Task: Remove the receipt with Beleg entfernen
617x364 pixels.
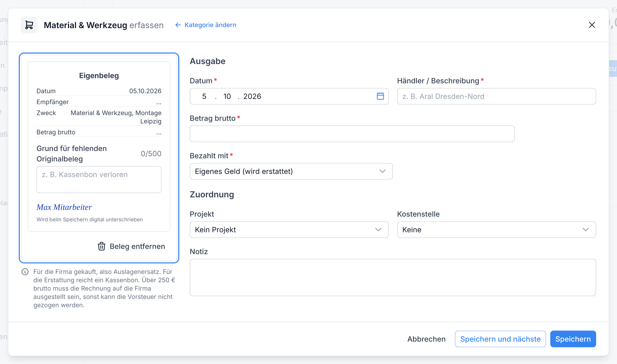Action: point(131,246)
